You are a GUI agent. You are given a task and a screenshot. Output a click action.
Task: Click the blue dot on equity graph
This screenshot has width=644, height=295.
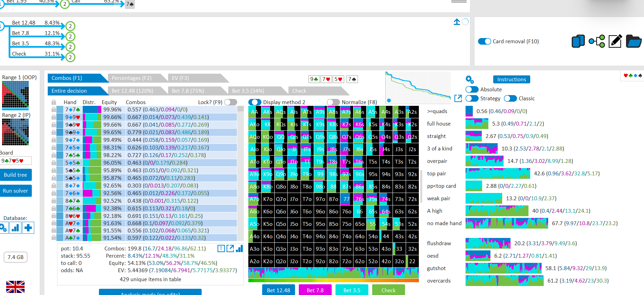pyautogui.click(x=389, y=100)
